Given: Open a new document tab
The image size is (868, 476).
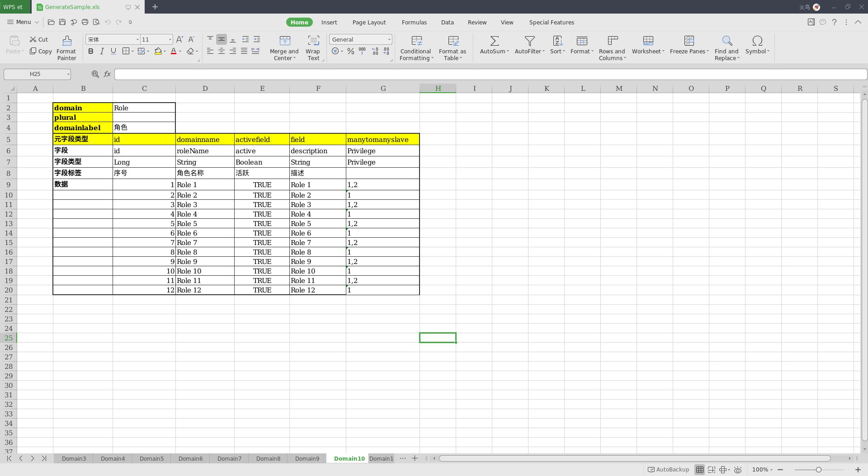Looking at the screenshot, I should (155, 7).
